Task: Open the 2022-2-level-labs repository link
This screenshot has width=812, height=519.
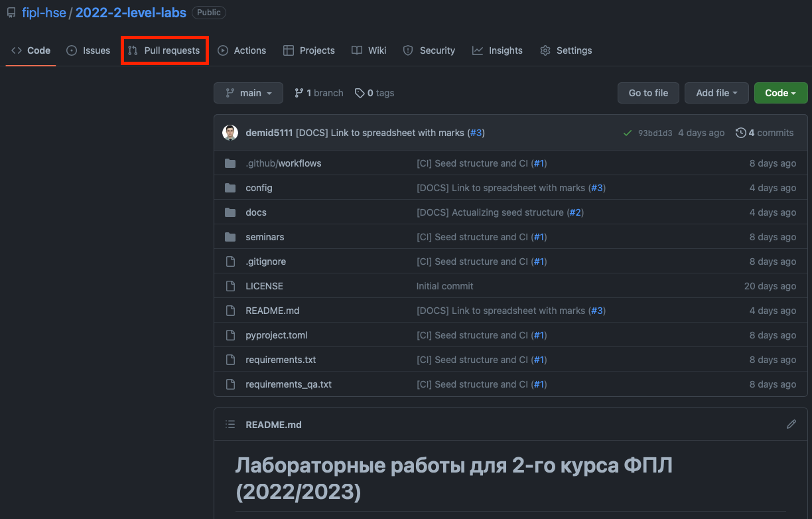Action: tap(131, 13)
